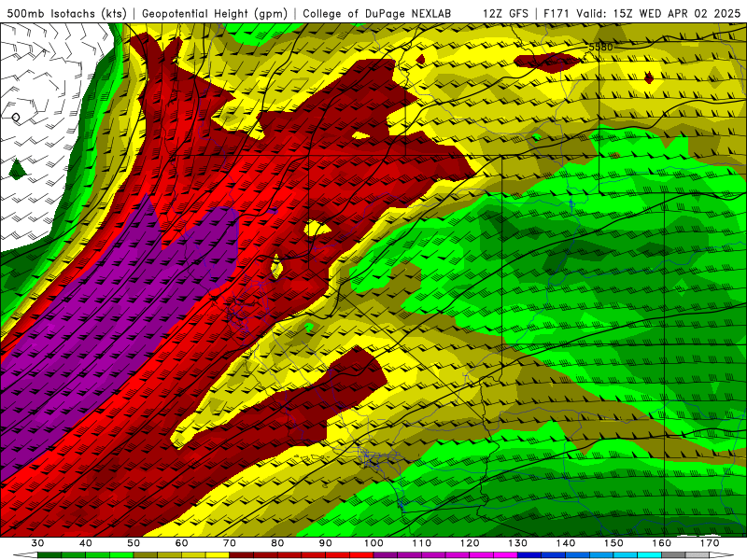
Task: Click the small closed circle contour in the white area
Action: pos(16,117)
